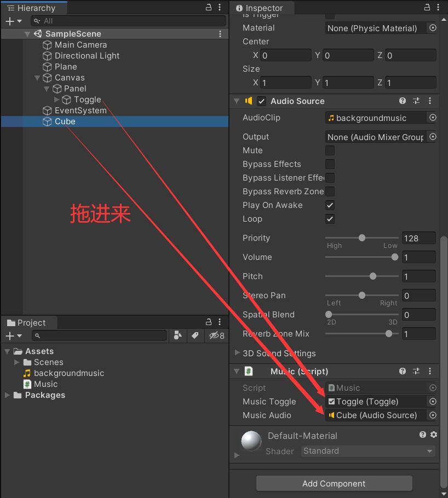This screenshot has height=498, width=448.
Task: Click the search by label tag icon
Action: 196,335
